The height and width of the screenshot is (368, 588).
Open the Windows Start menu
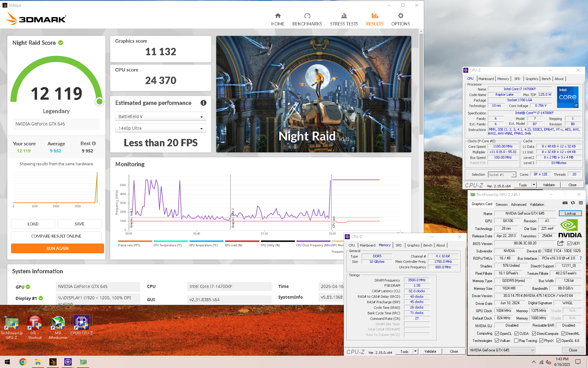point(7,362)
